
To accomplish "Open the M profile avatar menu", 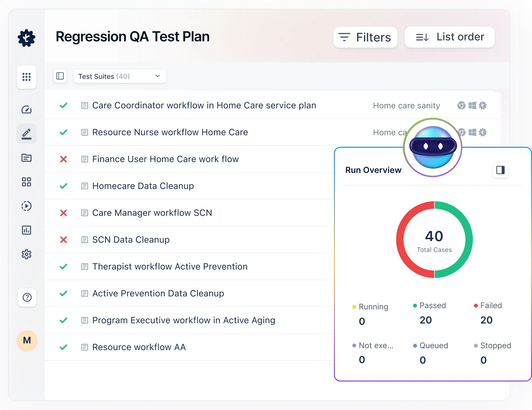I will click(27, 341).
